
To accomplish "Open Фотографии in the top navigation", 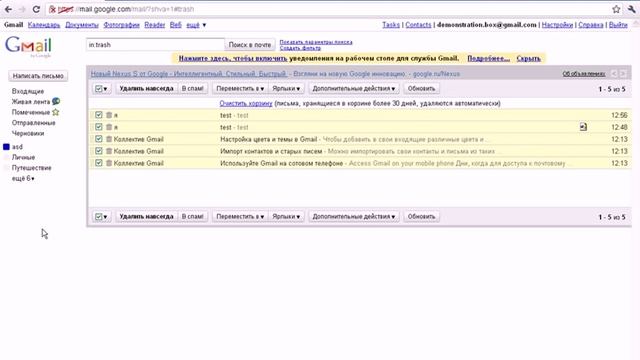I will tap(121, 25).
